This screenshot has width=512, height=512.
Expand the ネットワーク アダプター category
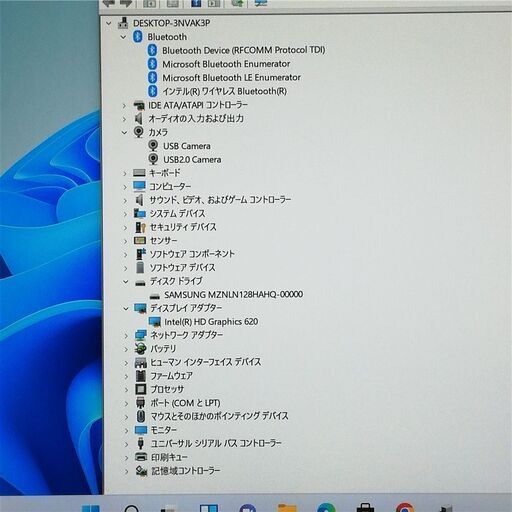point(126,335)
